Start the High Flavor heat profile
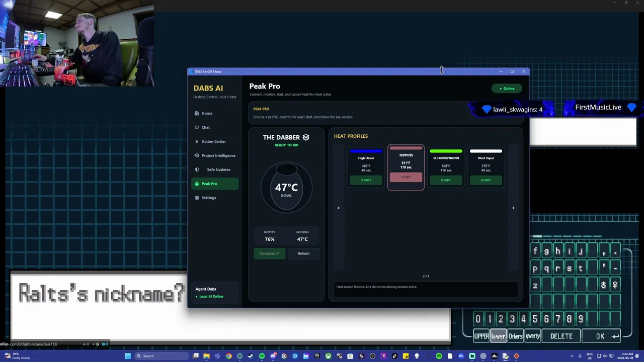This screenshot has height=362, width=644. click(366, 180)
